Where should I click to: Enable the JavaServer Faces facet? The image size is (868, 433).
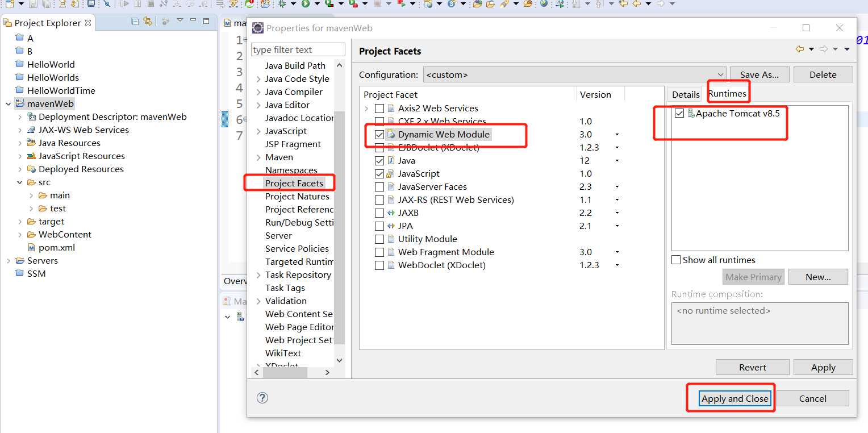[379, 187]
